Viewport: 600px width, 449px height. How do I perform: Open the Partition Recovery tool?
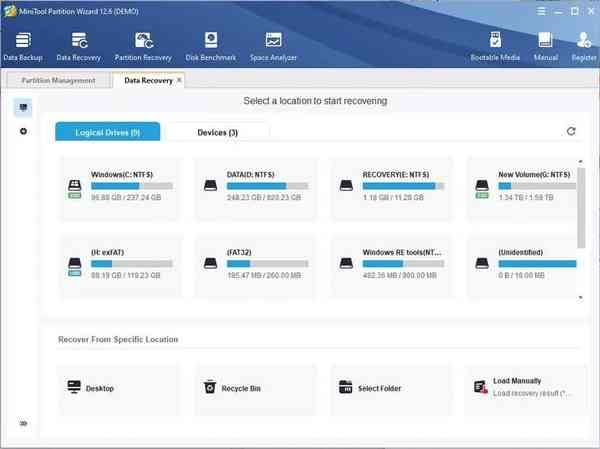point(143,47)
